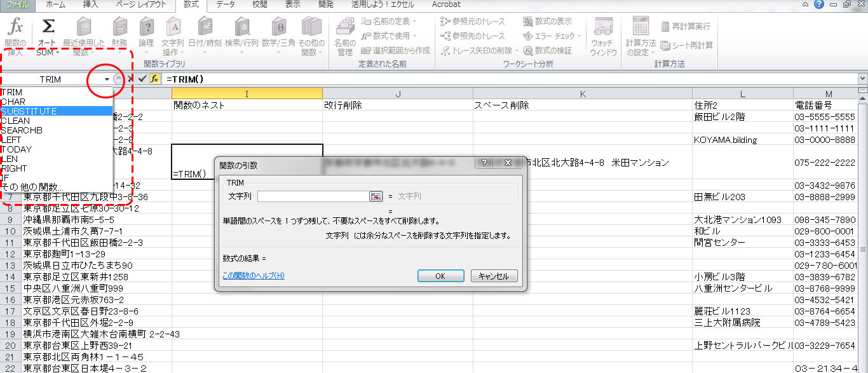Screen dimensions: 868x373
Task: Click the range selector icon in 文字列 field
Action: tap(376, 197)
